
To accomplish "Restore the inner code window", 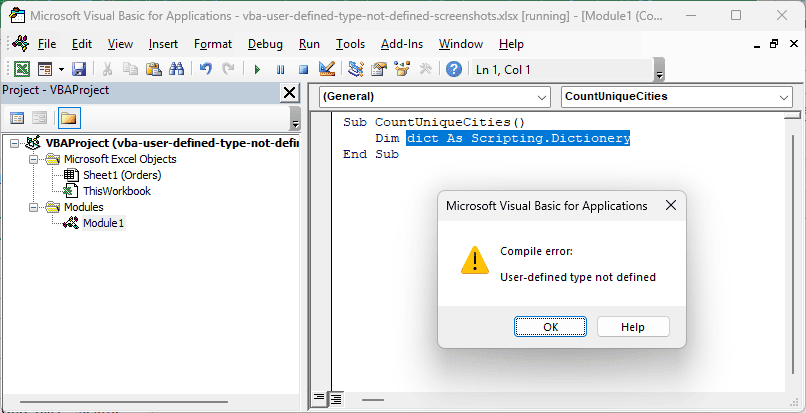I will 774,44.
